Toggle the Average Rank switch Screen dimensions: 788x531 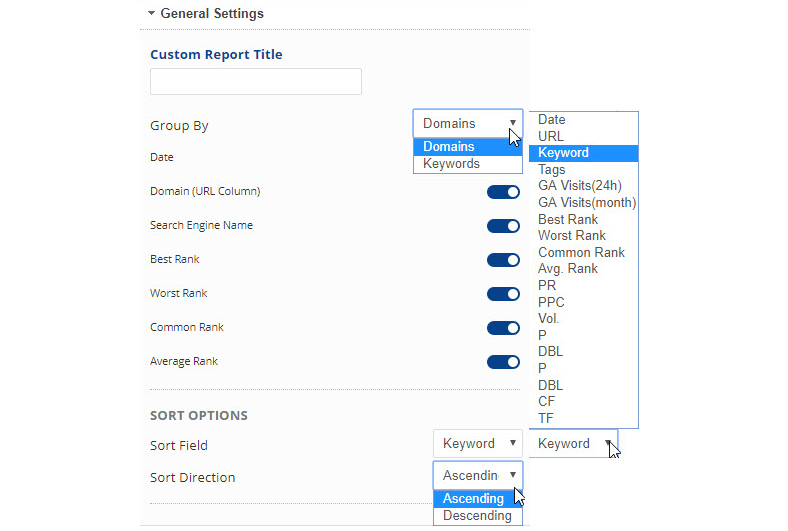[503, 362]
